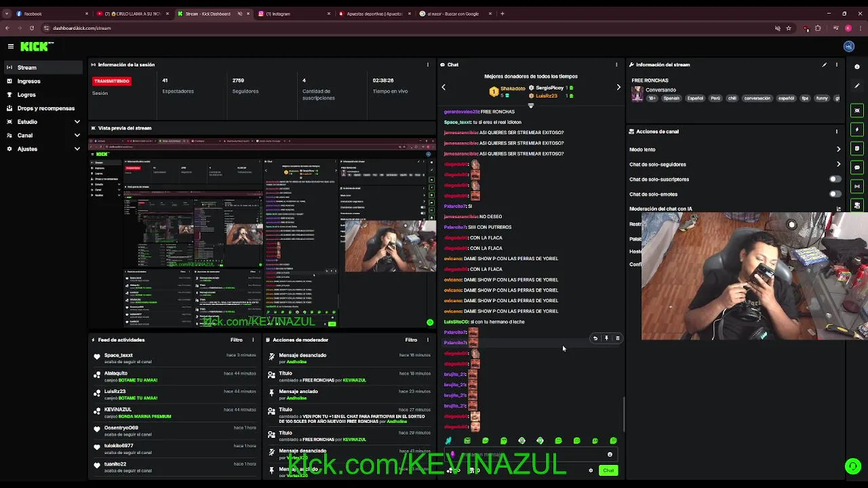
Task: Expand Modo lento settings
Action: coord(838,149)
